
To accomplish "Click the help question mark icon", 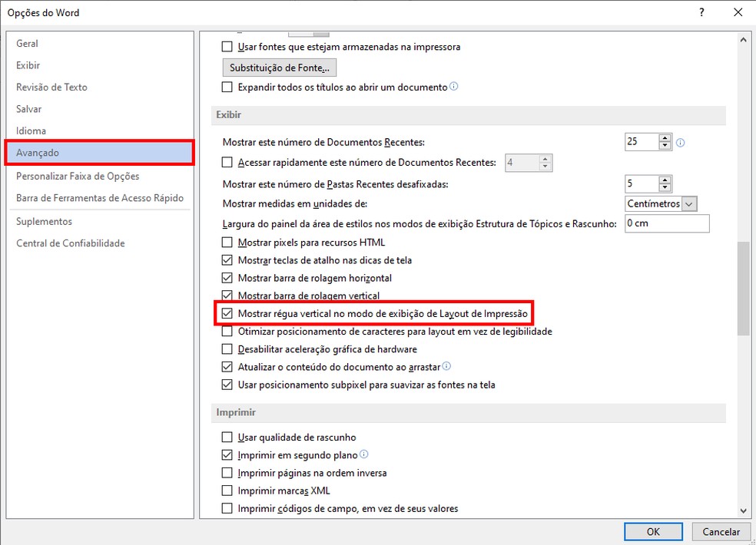I will (x=701, y=12).
